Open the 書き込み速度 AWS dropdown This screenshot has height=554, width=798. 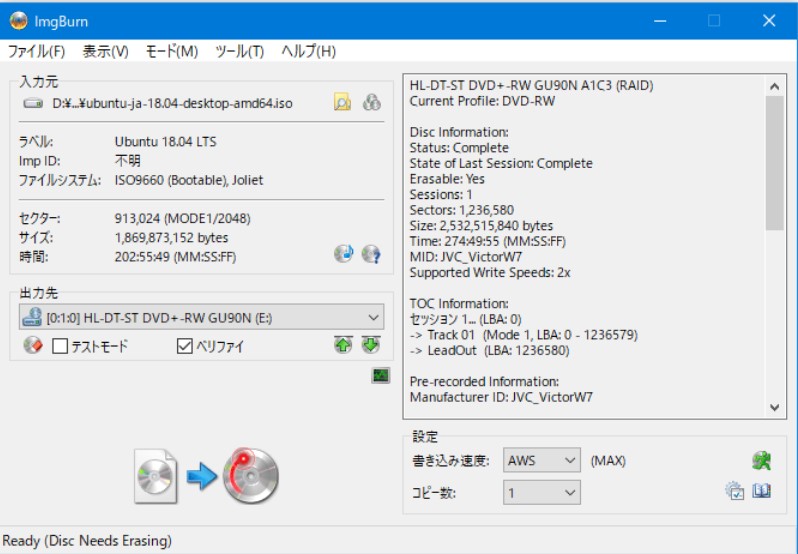[542, 460]
